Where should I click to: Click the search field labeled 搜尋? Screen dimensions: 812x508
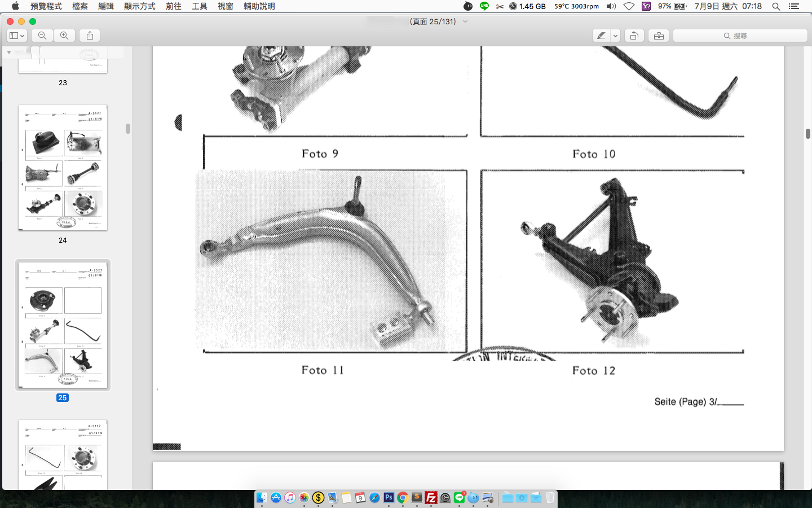click(740, 36)
